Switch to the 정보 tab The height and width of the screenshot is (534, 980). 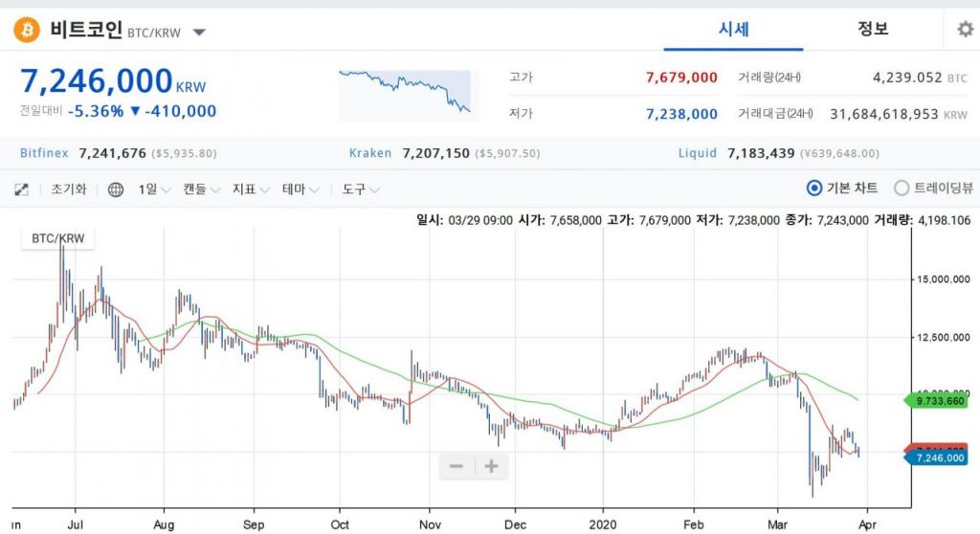pyautogui.click(x=873, y=29)
